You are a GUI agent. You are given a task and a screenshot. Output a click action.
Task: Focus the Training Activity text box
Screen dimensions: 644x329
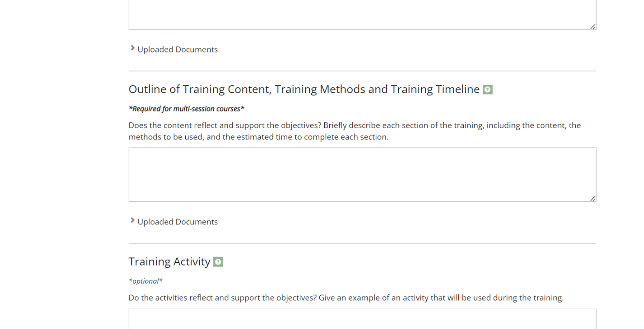click(x=362, y=319)
